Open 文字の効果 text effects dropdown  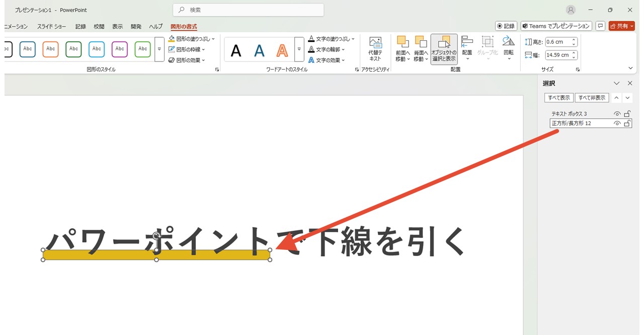(327, 60)
